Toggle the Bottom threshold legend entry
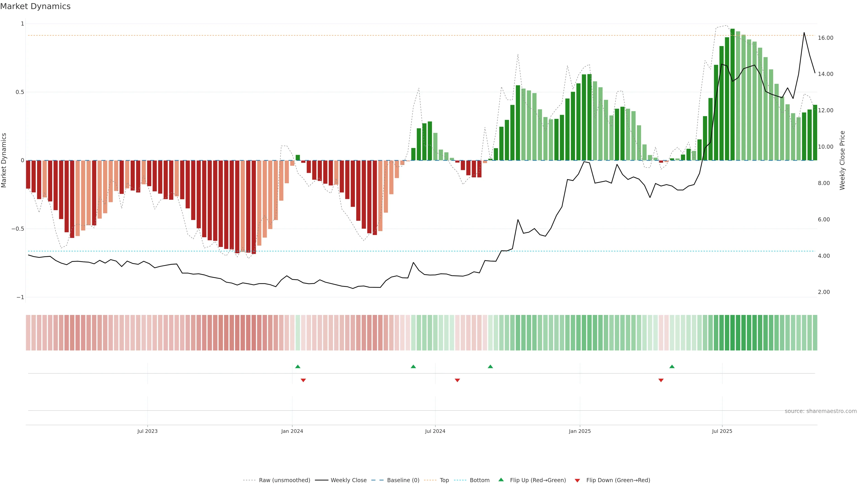The width and height of the screenshot is (868, 488). tap(479, 480)
